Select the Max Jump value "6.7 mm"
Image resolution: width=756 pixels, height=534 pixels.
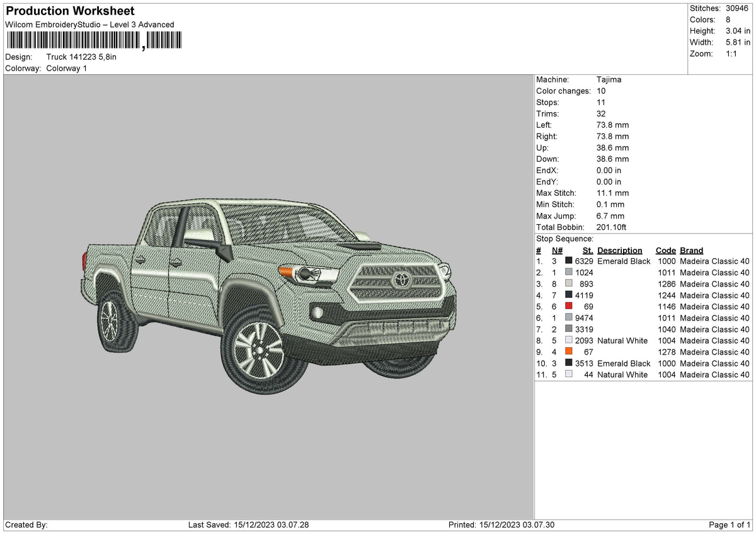tap(610, 216)
